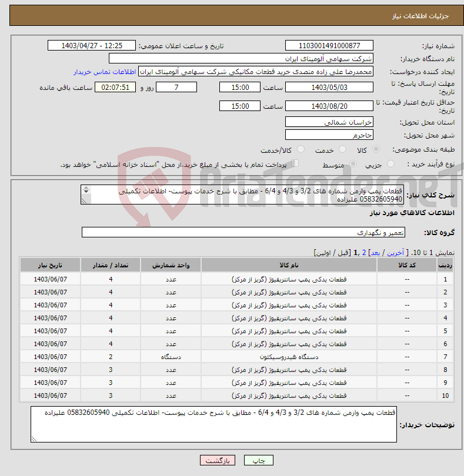The width and height of the screenshot is (464, 476).
Task: Select the کالا/خدمت radio button
Action: (301, 149)
